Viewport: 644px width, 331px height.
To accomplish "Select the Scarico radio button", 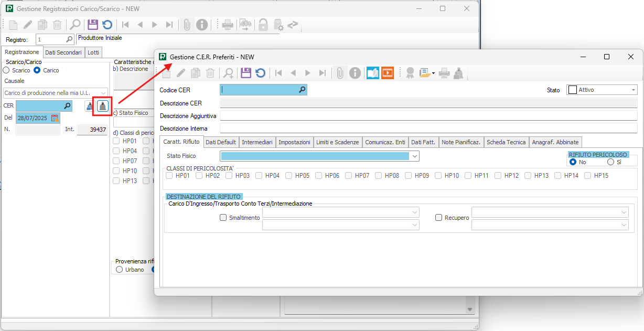I will click(6, 70).
